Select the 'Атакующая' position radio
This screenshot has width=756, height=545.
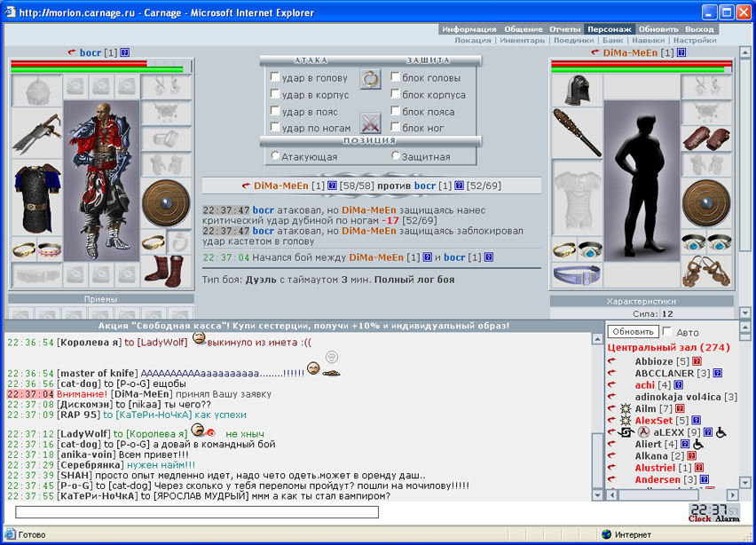coord(275,155)
